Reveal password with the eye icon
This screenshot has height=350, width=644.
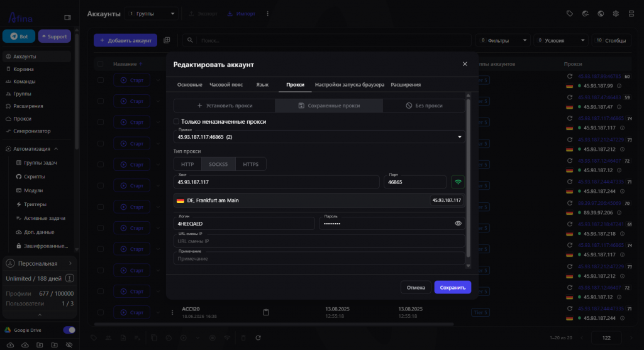coord(458,223)
